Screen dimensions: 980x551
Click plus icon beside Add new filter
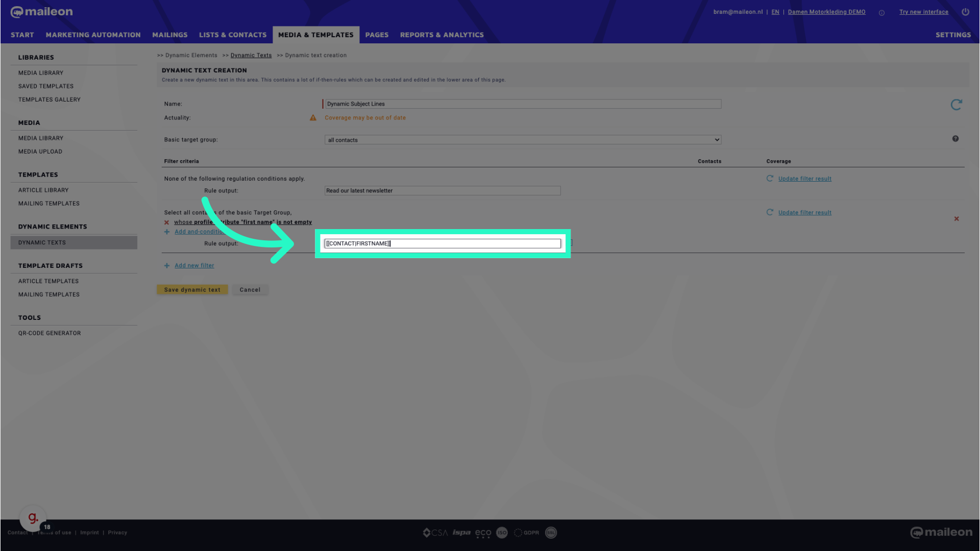click(x=167, y=266)
